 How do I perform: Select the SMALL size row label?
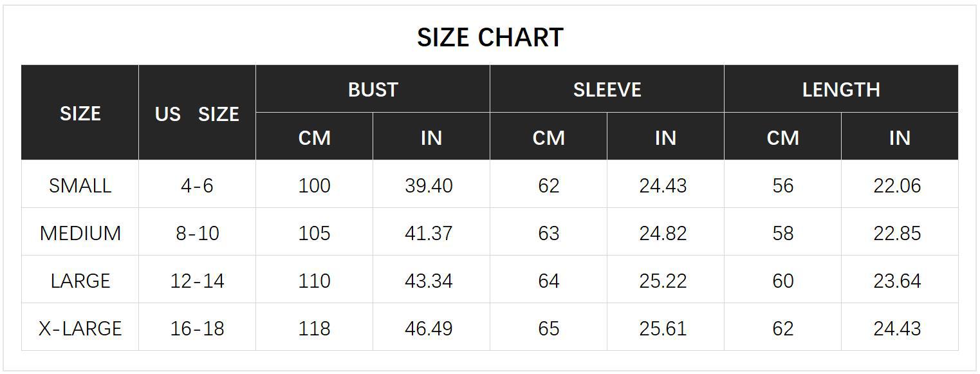pos(80,185)
